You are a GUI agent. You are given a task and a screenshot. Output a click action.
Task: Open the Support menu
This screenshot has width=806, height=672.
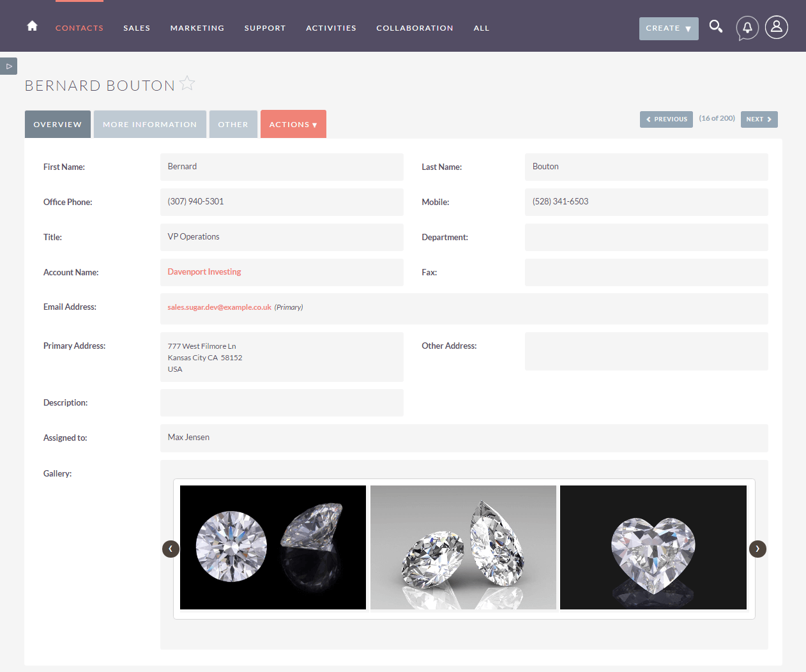(265, 28)
